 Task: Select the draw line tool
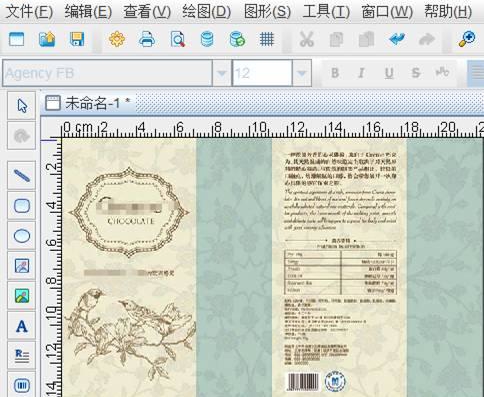point(22,176)
